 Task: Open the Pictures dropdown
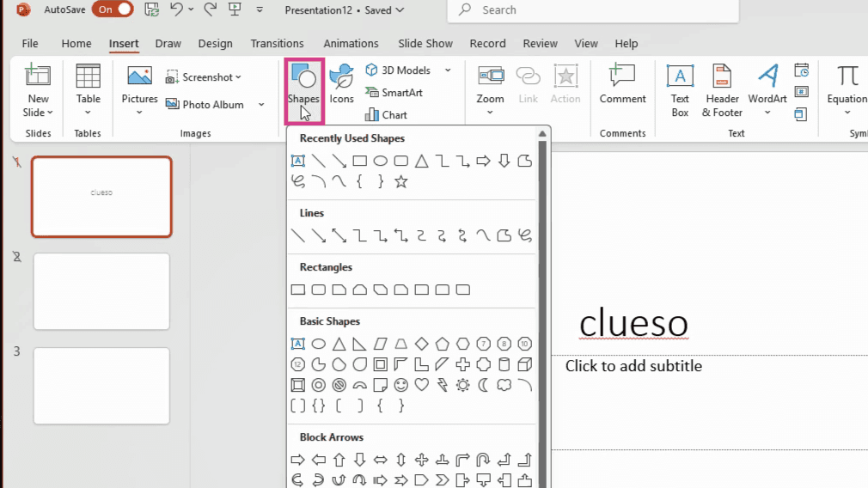(139, 113)
